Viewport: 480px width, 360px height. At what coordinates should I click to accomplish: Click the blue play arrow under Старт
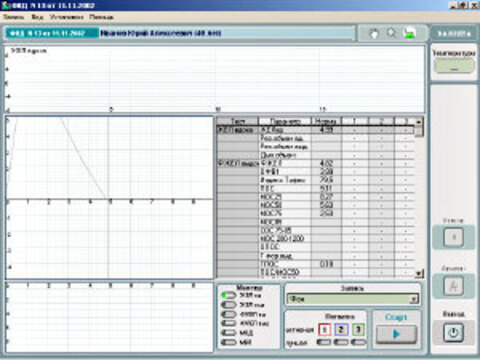396,334
